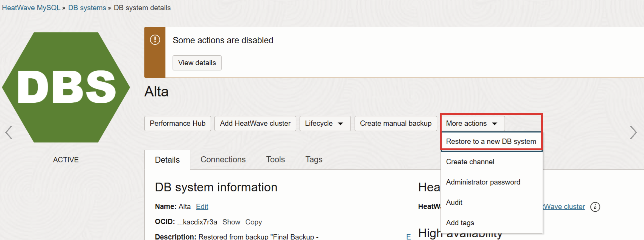
Task: Switch to the Connections tab
Action: 223,159
